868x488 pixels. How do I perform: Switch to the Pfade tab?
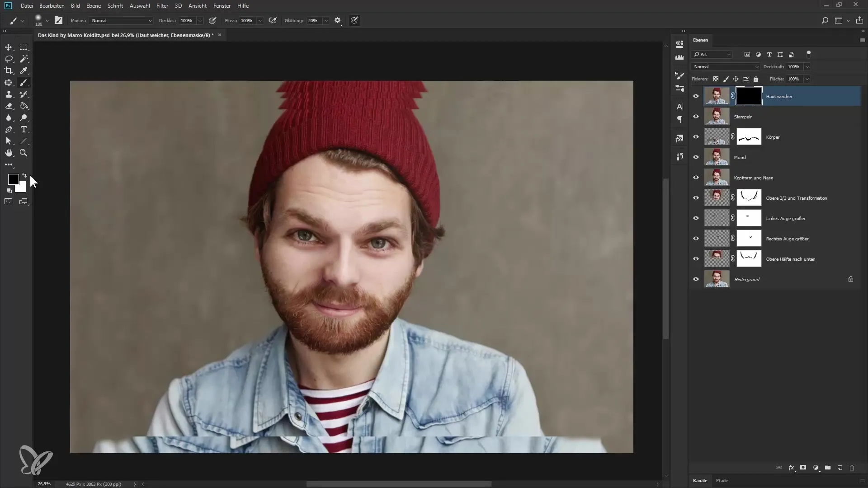(722, 480)
